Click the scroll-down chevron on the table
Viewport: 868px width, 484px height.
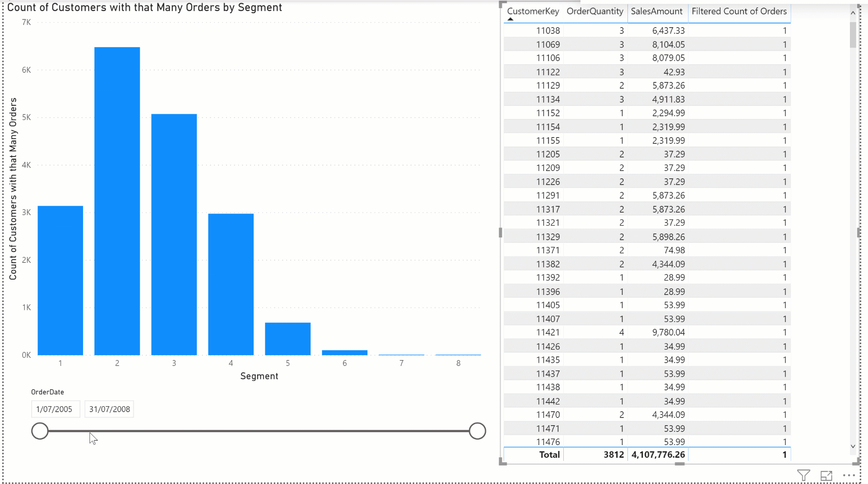pyautogui.click(x=853, y=446)
